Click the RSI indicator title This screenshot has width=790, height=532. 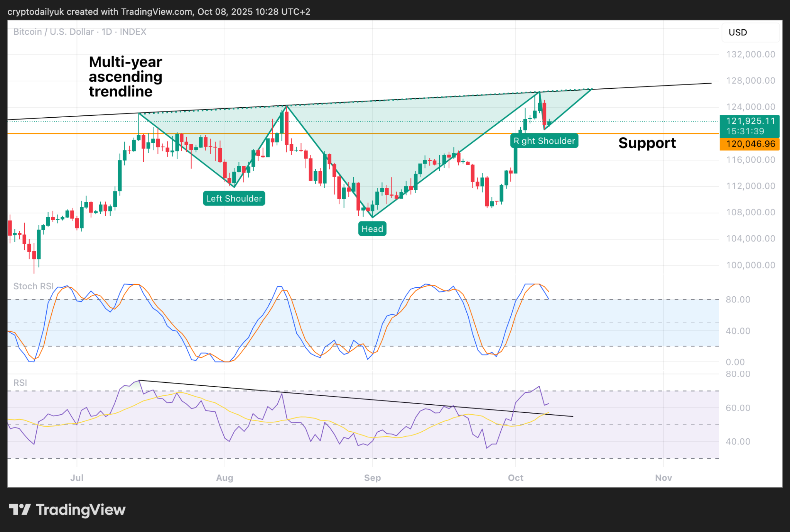20,383
